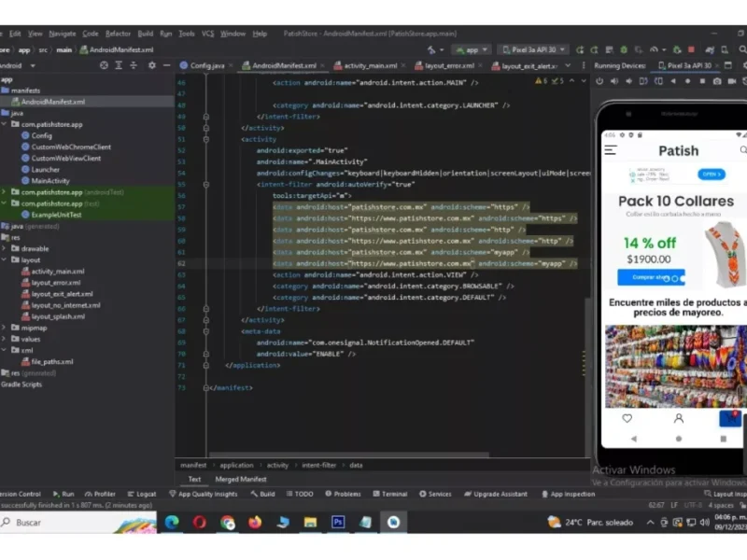Open the Terminal tool window

388,494
